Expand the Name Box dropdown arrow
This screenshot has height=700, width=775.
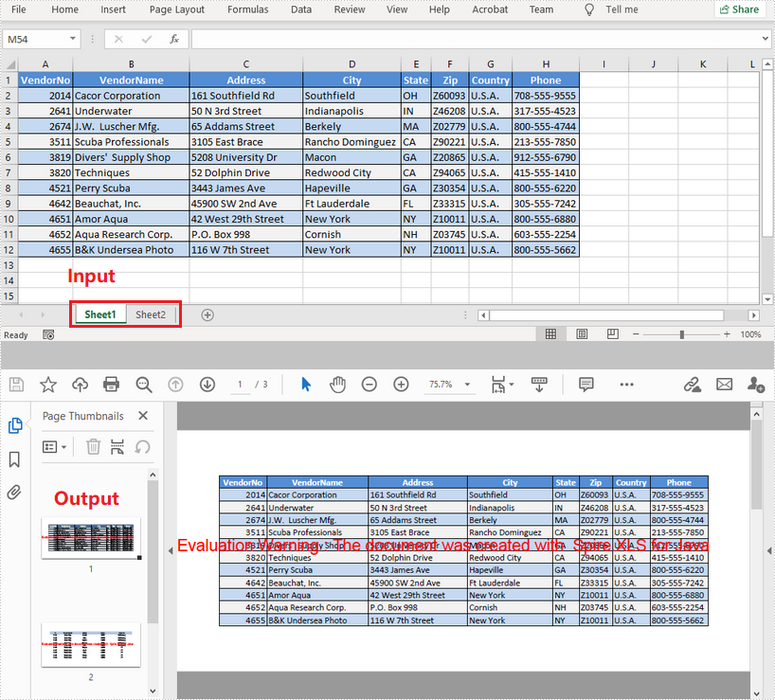click(74, 39)
